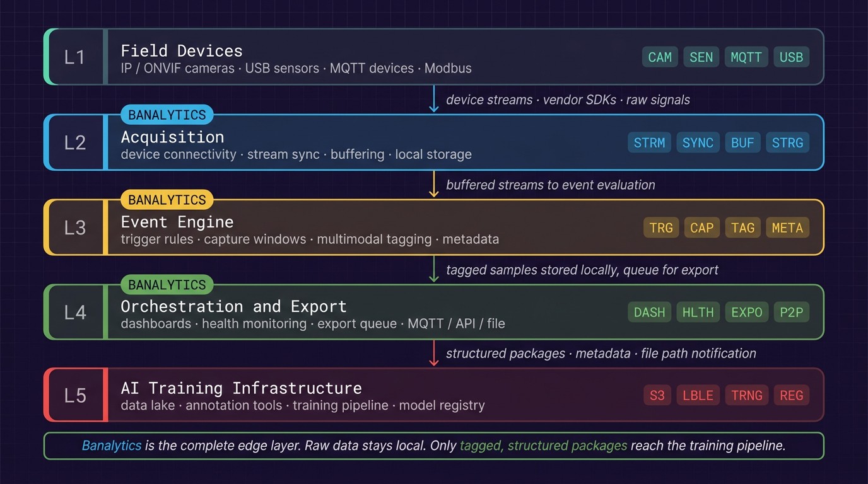Screen dimensions: 868x484
Task: Select 'data lake · annotation tools' description line
Action: (303, 405)
